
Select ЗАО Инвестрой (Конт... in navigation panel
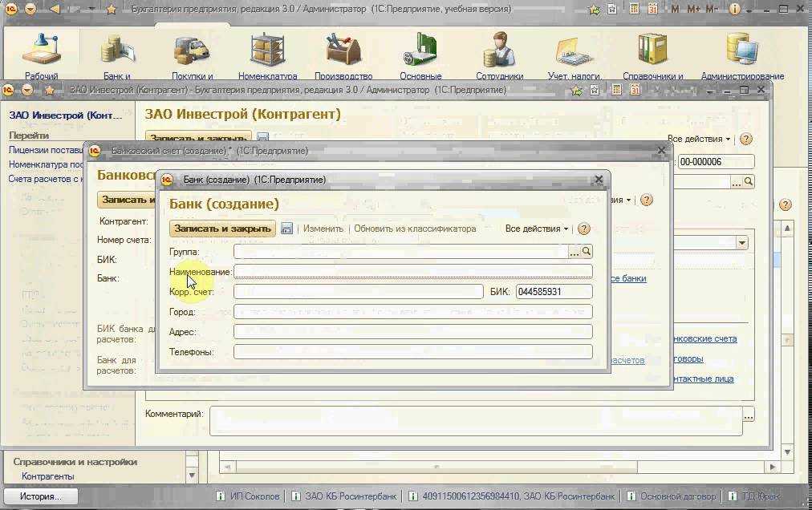[x=65, y=115]
